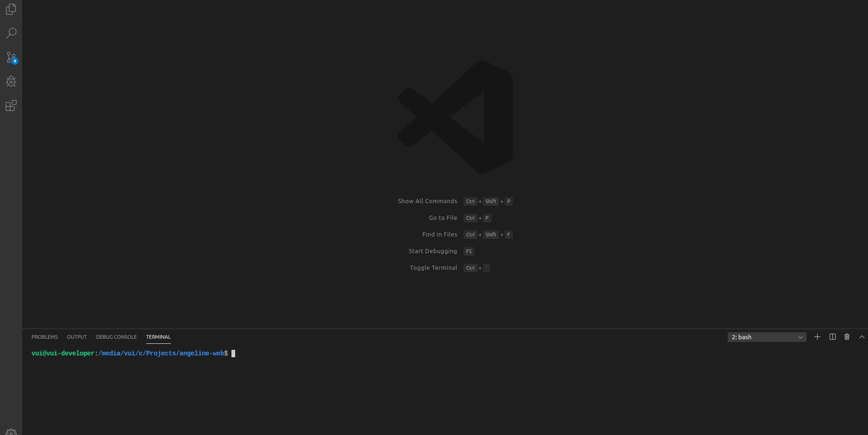Image resolution: width=868 pixels, height=435 pixels.
Task: Click the 'Go to File' text
Action: pyautogui.click(x=443, y=218)
